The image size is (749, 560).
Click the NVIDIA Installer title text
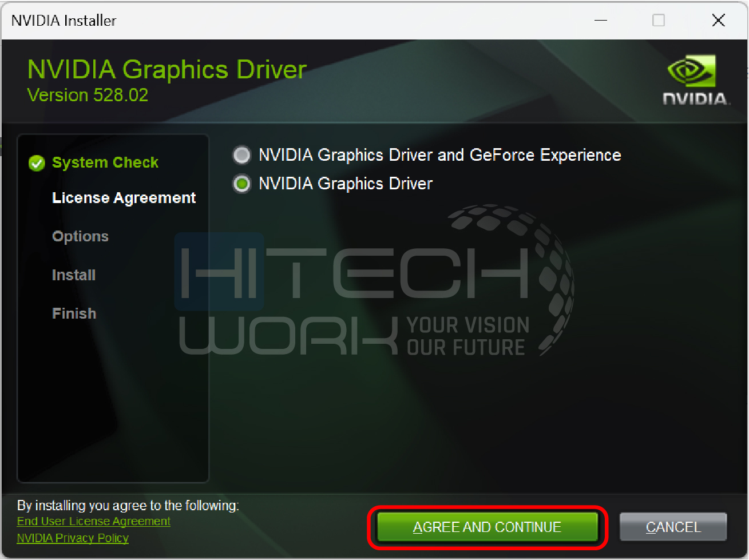point(64,21)
